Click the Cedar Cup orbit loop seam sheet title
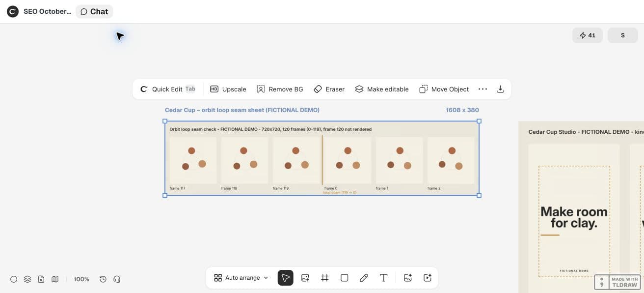Screen dimensions: 644x293 pos(242,110)
